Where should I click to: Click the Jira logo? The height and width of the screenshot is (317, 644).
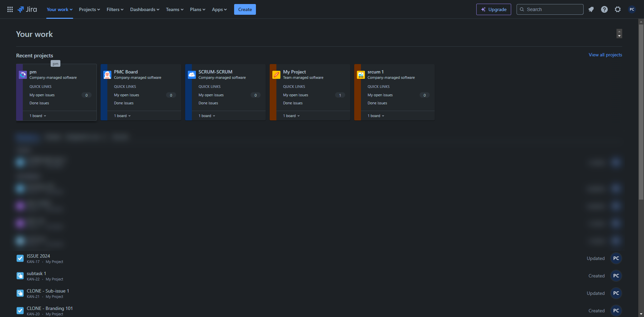(27, 9)
